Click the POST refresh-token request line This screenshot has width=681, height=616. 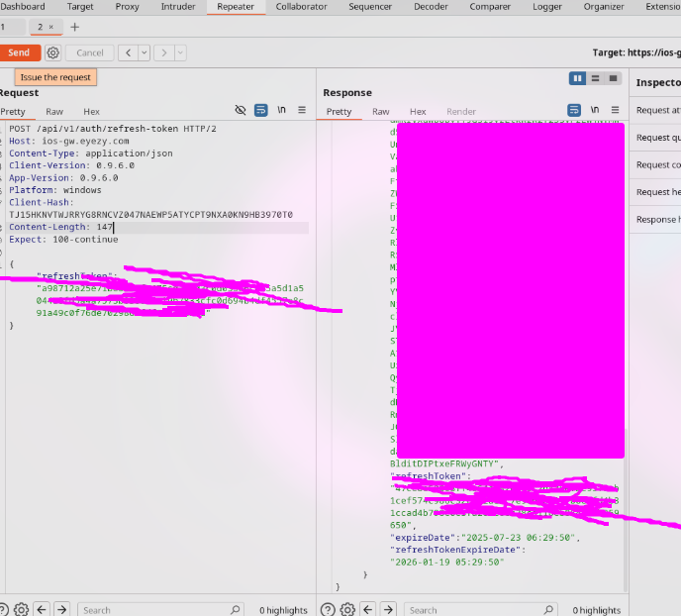[113, 129]
